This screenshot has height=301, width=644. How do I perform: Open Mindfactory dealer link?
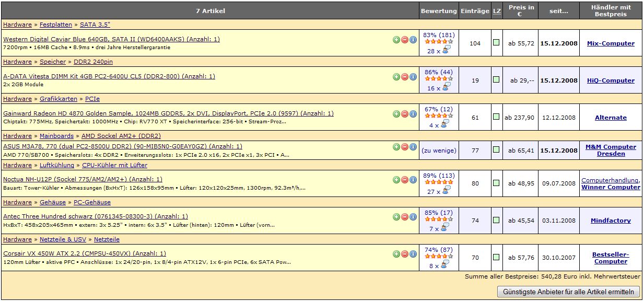[x=611, y=221]
